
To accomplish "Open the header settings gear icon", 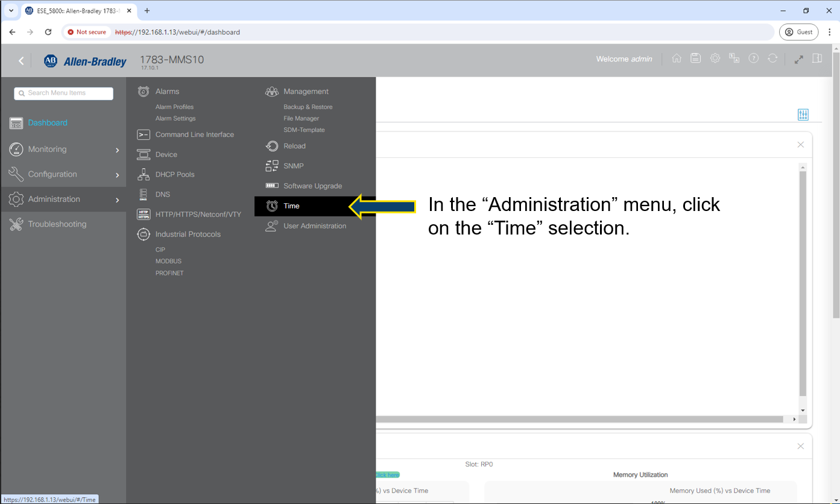I will 715,58.
